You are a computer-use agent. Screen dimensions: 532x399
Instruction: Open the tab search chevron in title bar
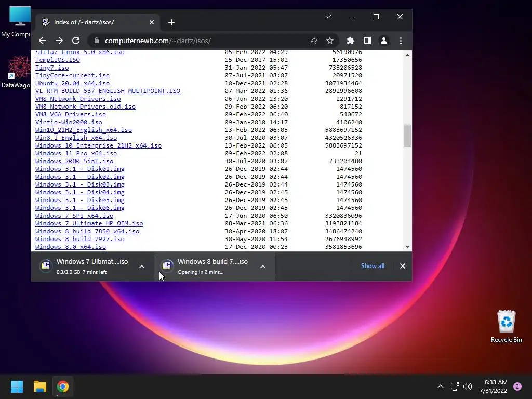(x=328, y=17)
